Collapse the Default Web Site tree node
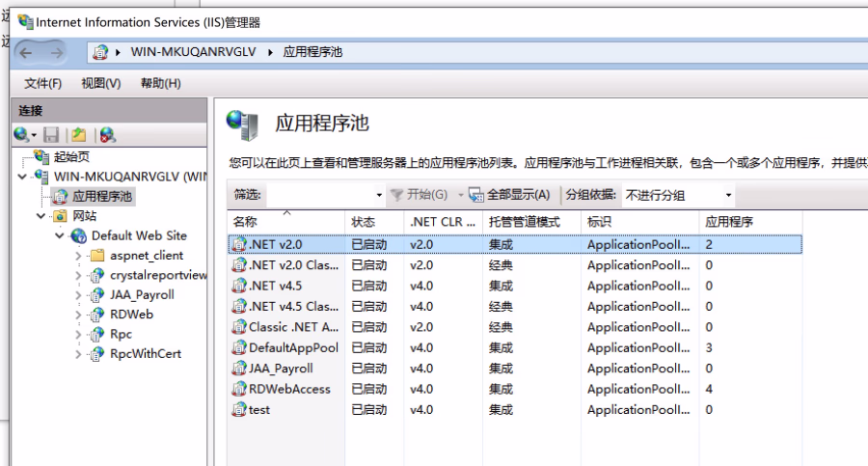 point(59,235)
